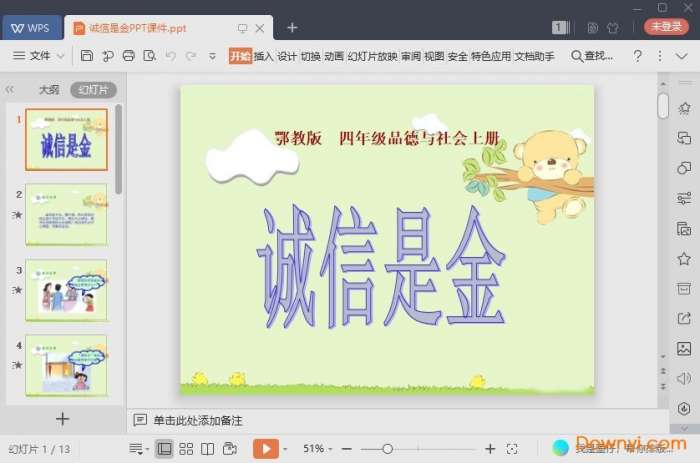Open the 51% zoom level dropdown
The width and height of the screenshot is (700, 463).
click(317, 449)
